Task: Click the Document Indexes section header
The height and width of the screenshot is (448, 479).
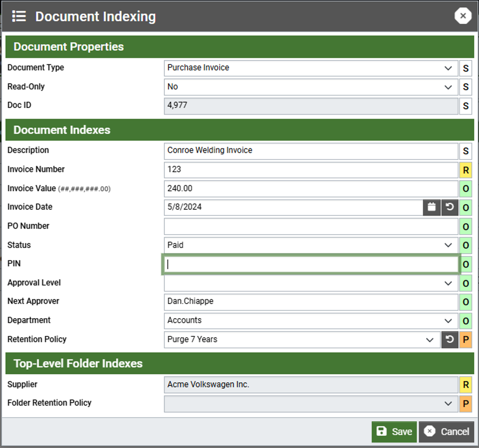Action: 240,130
